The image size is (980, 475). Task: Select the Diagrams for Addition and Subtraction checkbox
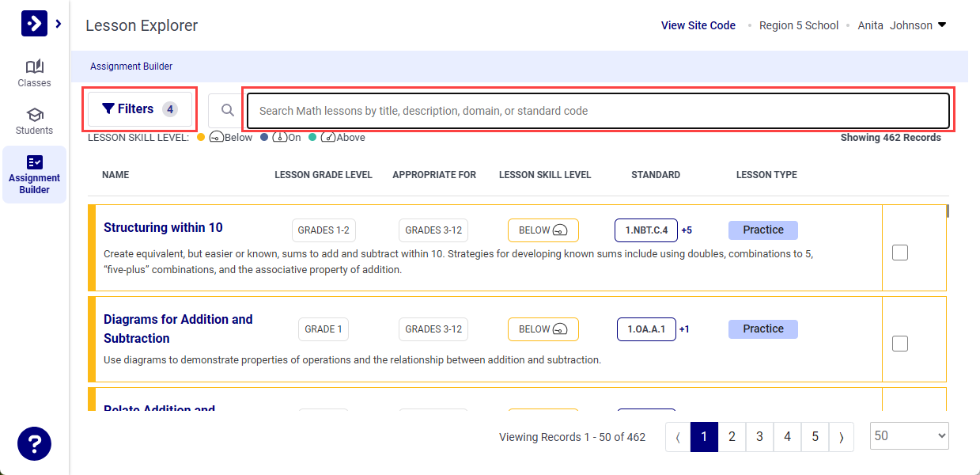pyautogui.click(x=899, y=343)
